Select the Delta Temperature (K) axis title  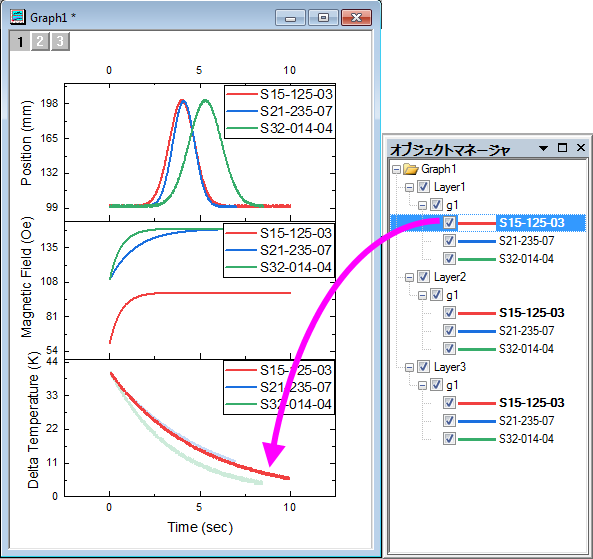click(x=33, y=420)
